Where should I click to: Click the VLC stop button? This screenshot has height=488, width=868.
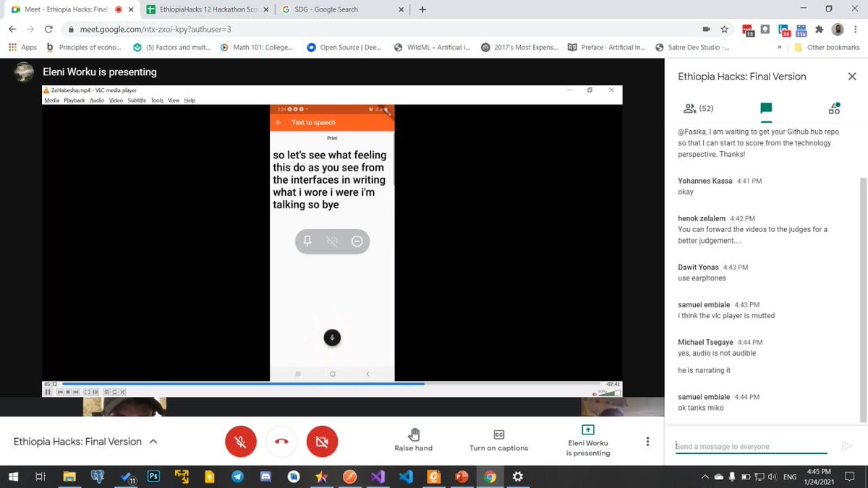[68, 392]
